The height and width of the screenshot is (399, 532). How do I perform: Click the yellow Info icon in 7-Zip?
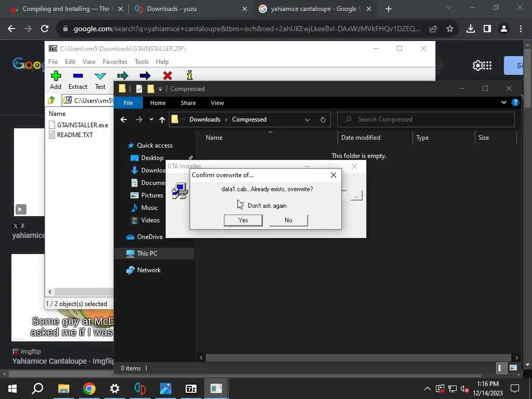[x=190, y=75]
